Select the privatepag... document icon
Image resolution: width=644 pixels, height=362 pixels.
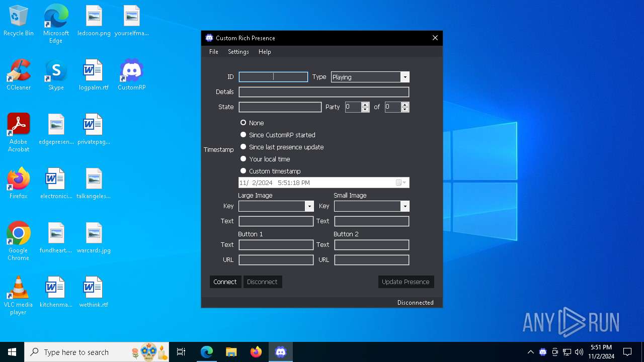[94, 130]
